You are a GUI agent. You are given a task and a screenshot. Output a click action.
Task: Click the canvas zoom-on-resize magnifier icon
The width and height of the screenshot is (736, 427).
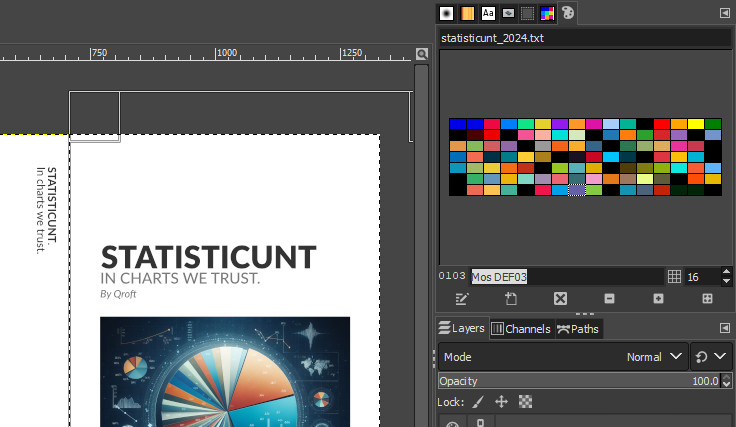click(422, 54)
